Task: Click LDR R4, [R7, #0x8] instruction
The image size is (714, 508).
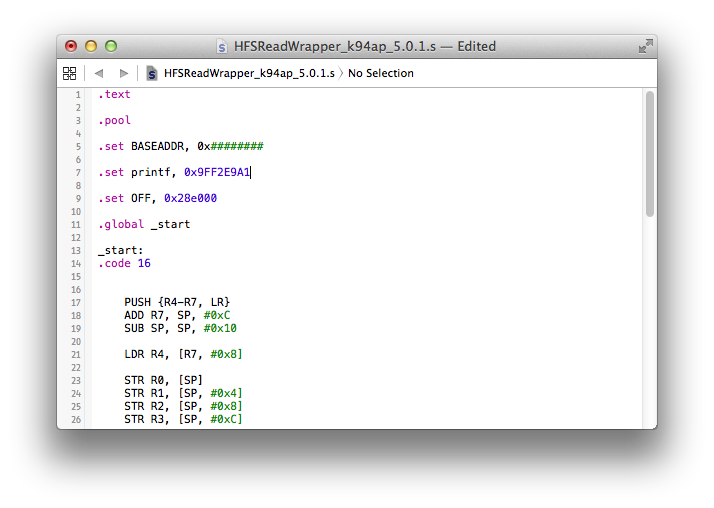Action: pos(184,354)
